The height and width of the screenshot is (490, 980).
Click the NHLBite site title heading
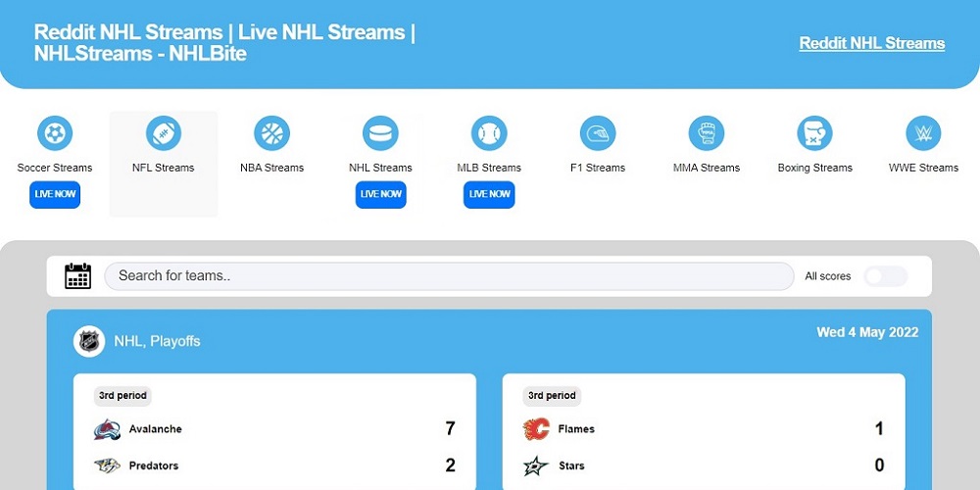coord(225,42)
